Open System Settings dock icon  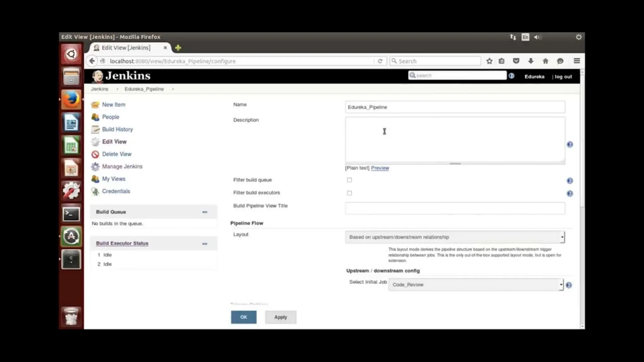[71, 191]
